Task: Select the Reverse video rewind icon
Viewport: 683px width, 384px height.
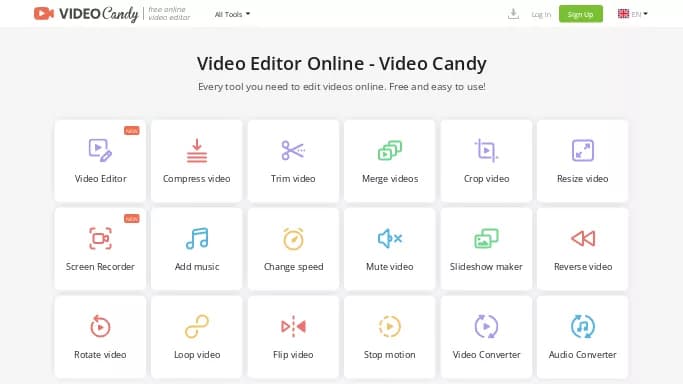Action: (583, 238)
